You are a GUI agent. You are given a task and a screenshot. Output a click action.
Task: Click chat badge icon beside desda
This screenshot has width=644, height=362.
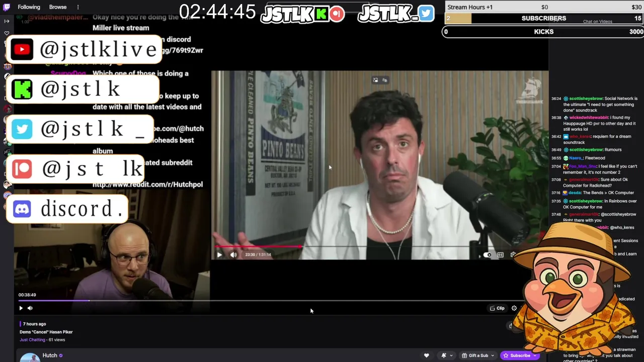[x=566, y=193]
